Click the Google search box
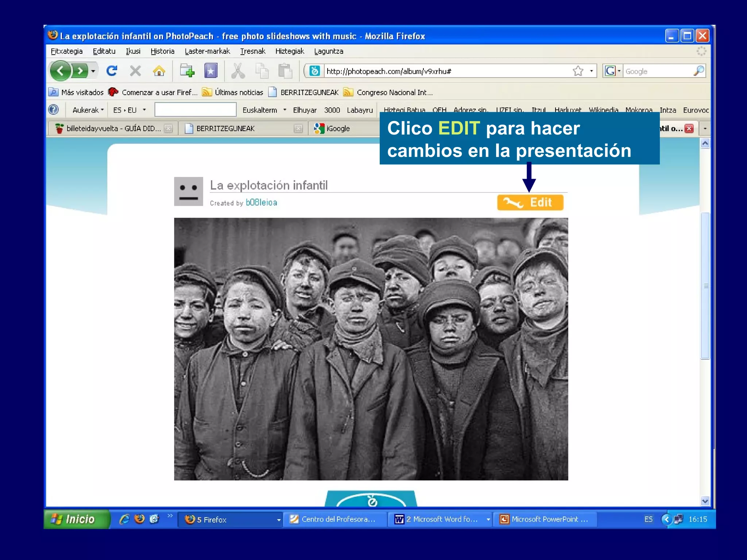The width and height of the screenshot is (747, 560). click(658, 71)
